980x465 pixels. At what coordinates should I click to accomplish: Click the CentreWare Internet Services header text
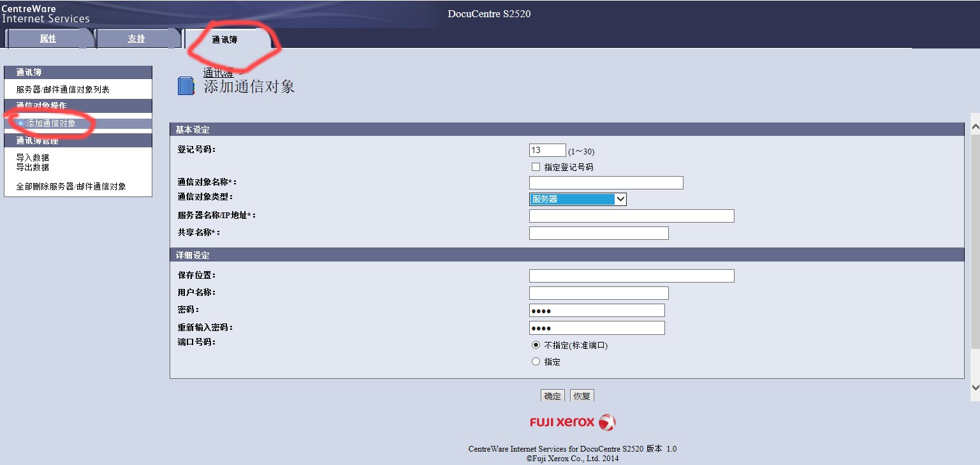pos(46,14)
